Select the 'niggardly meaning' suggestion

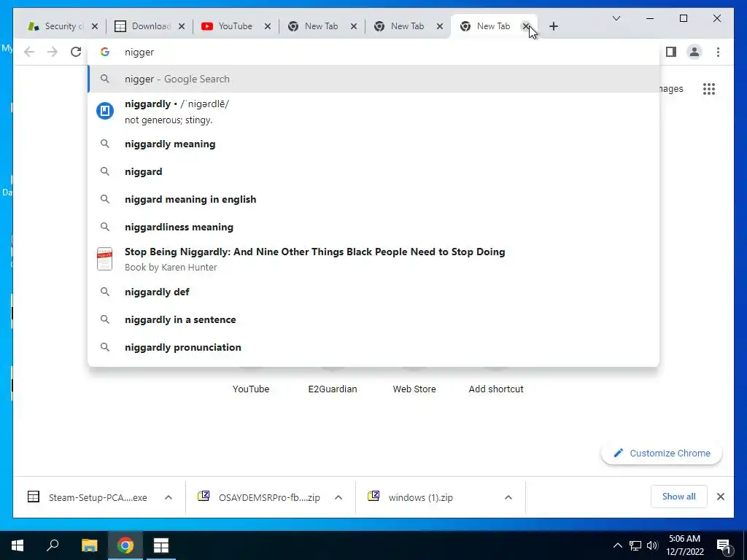click(x=373, y=144)
